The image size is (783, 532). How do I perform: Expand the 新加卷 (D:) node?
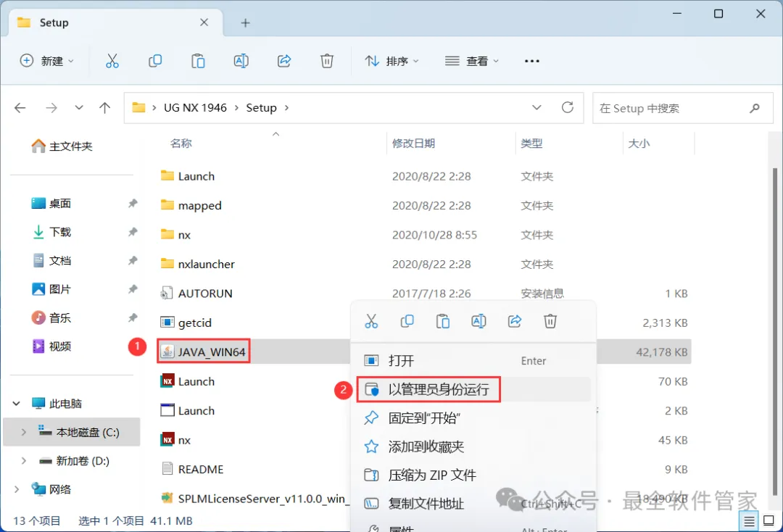(23, 461)
